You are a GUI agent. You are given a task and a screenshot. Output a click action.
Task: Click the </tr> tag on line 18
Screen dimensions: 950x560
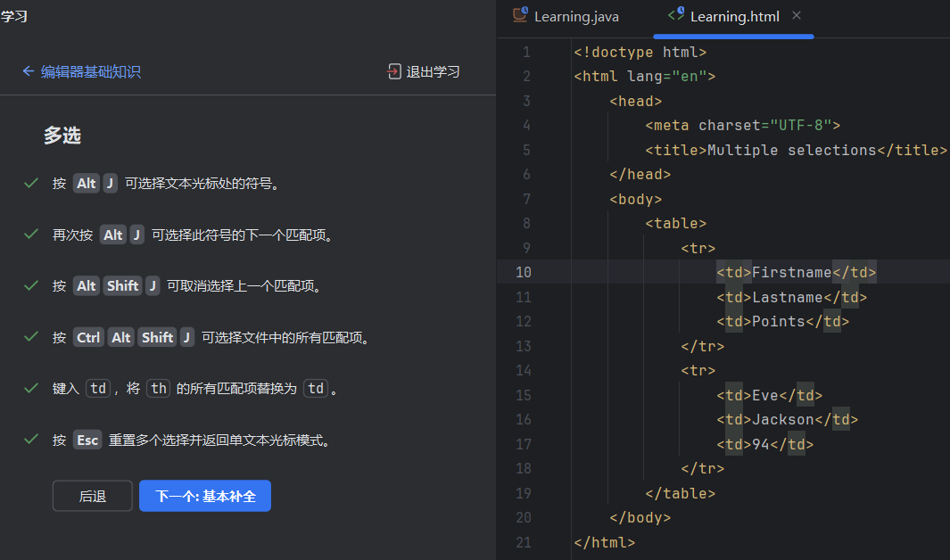(x=703, y=468)
